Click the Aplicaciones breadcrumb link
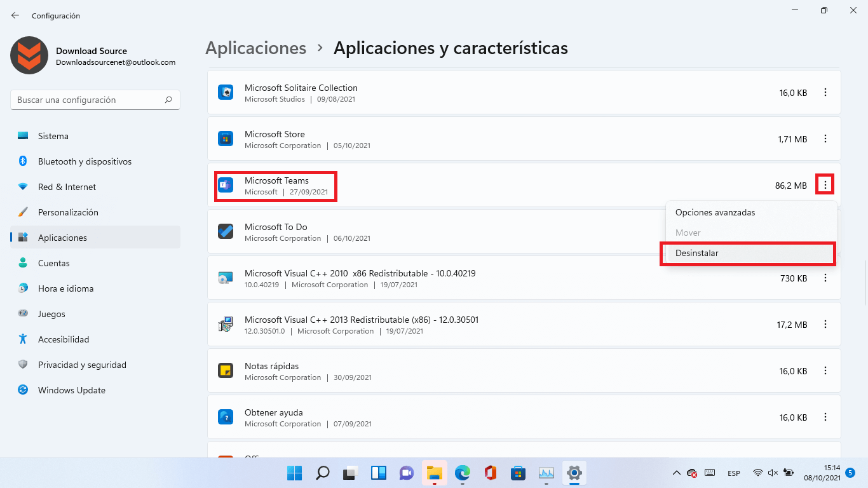Image resolution: width=868 pixels, height=488 pixels. point(256,48)
